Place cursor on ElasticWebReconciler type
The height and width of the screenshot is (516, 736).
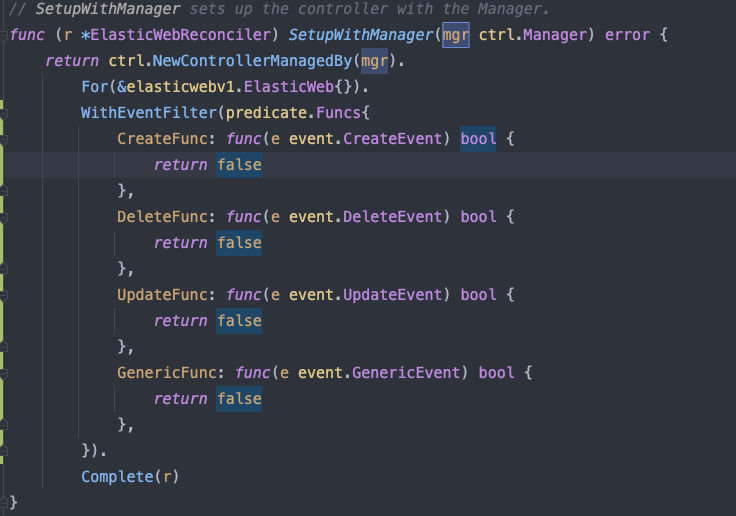pyautogui.click(x=180, y=35)
